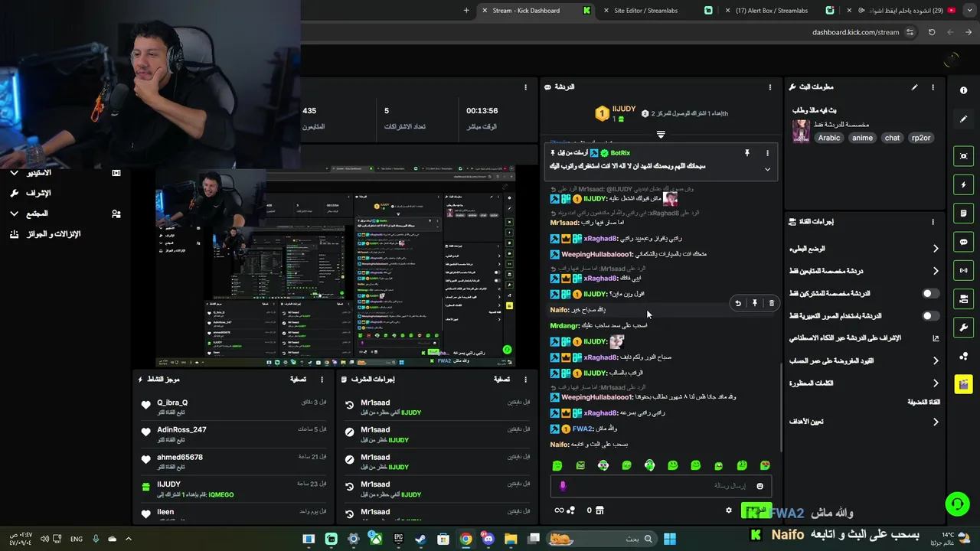The width and height of the screenshot is (980, 551).
Task: Click pin icon on BotRix pinned message
Action: [x=747, y=153]
